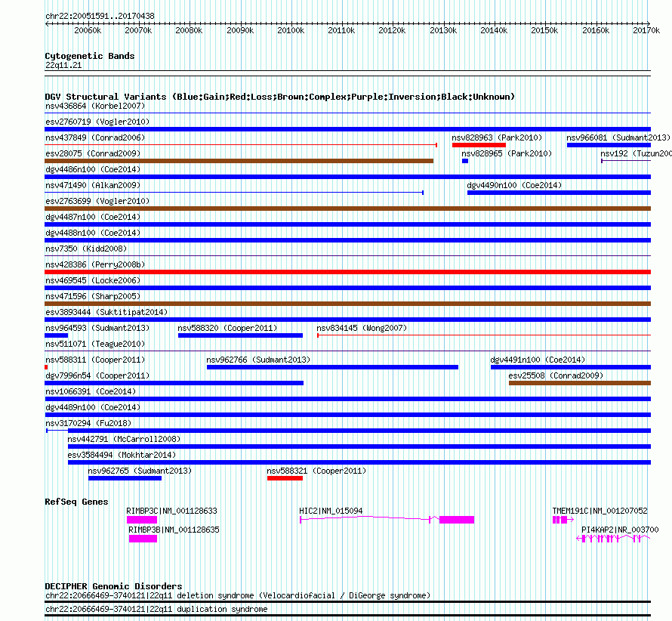Click the esv3584494 (Mokhtar2014) blue bar

click(x=359, y=462)
